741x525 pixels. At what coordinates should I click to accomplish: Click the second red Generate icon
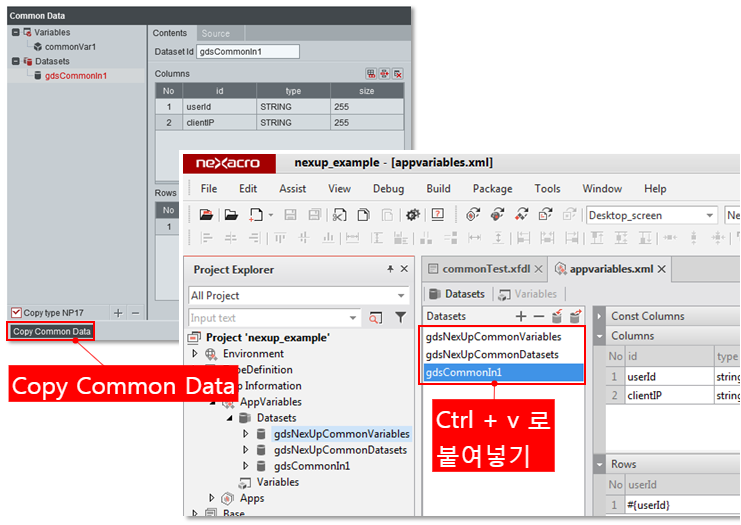tap(497, 215)
